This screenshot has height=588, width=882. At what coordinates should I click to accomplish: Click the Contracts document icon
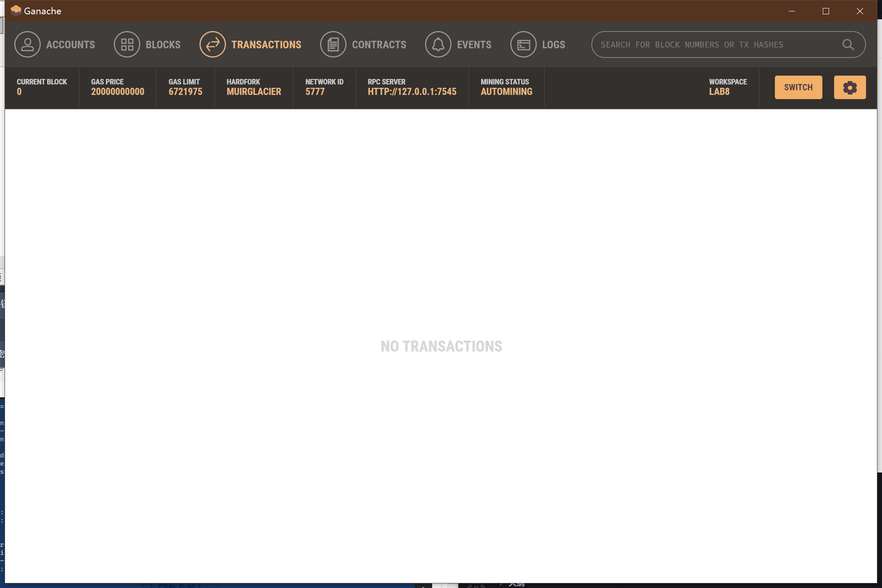pyautogui.click(x=333, y=45)
